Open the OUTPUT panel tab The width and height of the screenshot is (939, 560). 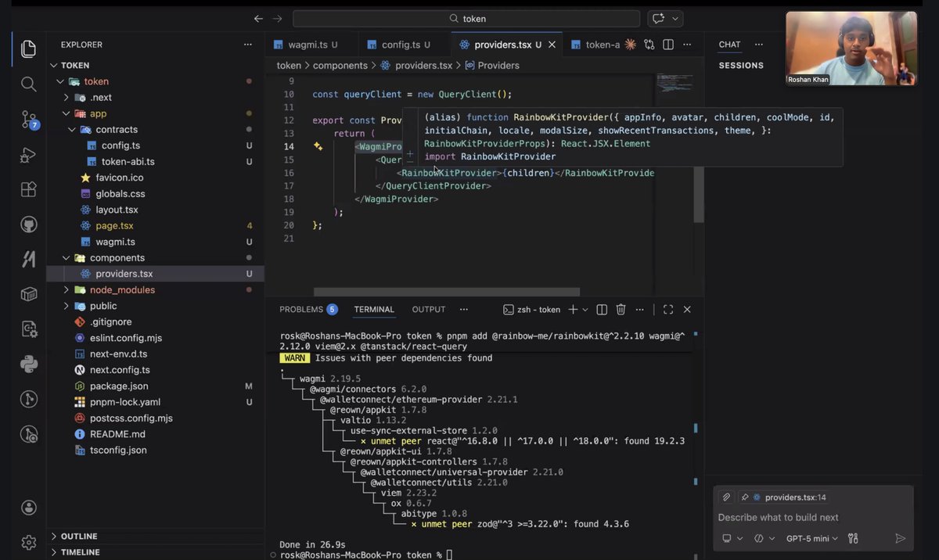pyautogui.click(x=429, y=310)
